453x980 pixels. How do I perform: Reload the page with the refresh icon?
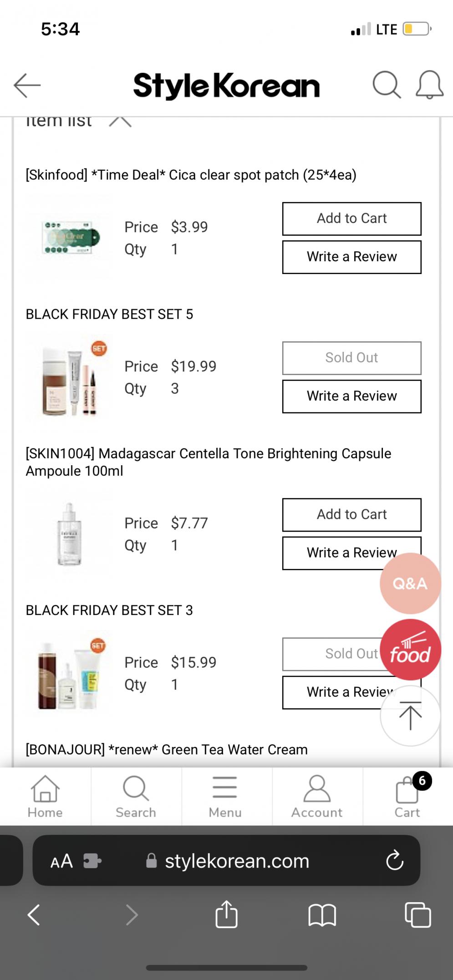(394, 860)
